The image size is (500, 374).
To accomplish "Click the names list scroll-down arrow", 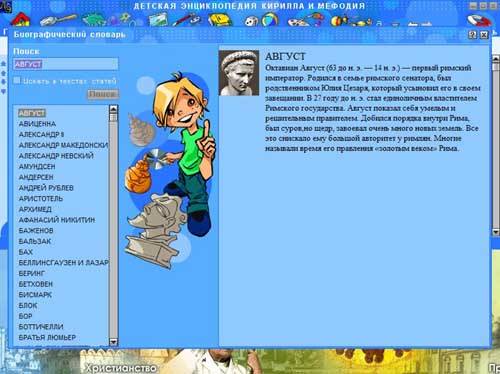I will (113, 341).
